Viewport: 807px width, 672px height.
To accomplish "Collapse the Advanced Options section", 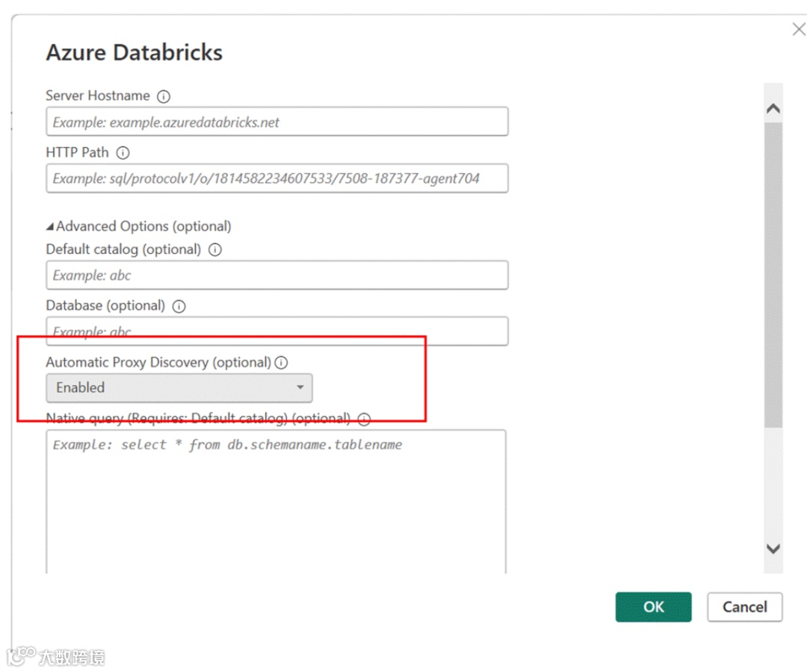I will pos(50,226).
